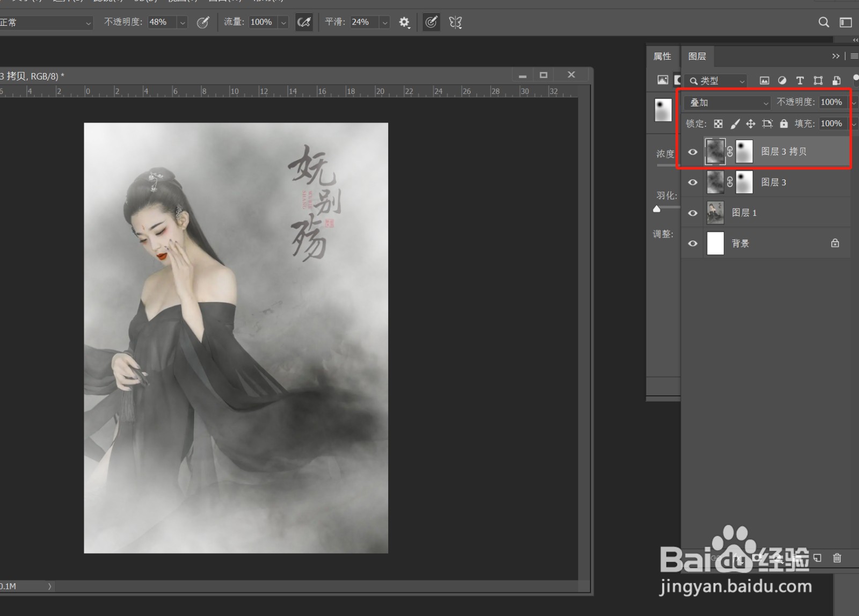The image size is (859, 616).
Task: Select layer name 图层 3 拷贝
Action: click(784, 152)
